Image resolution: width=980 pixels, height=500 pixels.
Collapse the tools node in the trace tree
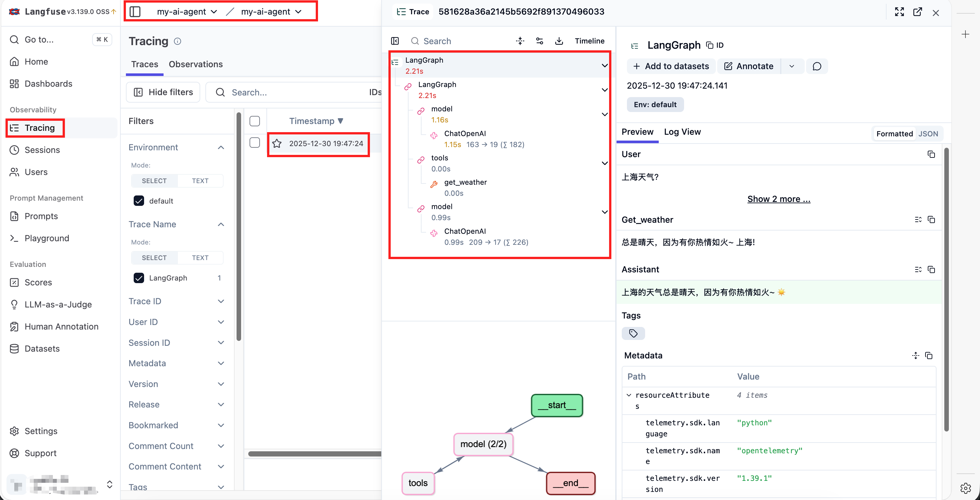tap(604, 163)
